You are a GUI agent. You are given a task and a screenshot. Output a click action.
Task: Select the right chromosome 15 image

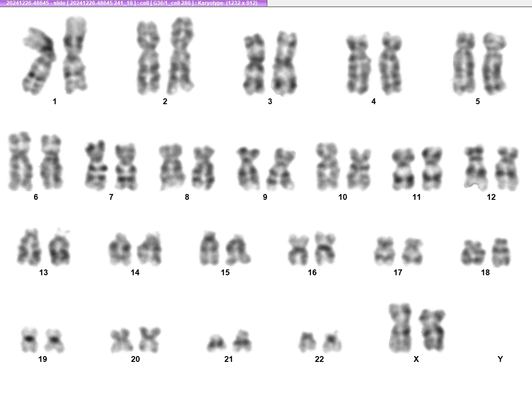(239, 250)
